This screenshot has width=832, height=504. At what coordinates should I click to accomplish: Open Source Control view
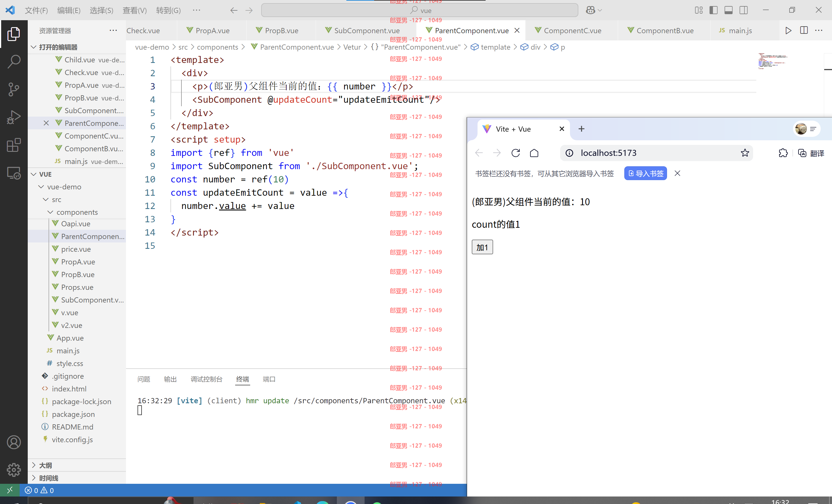click(x=14, y=89)
